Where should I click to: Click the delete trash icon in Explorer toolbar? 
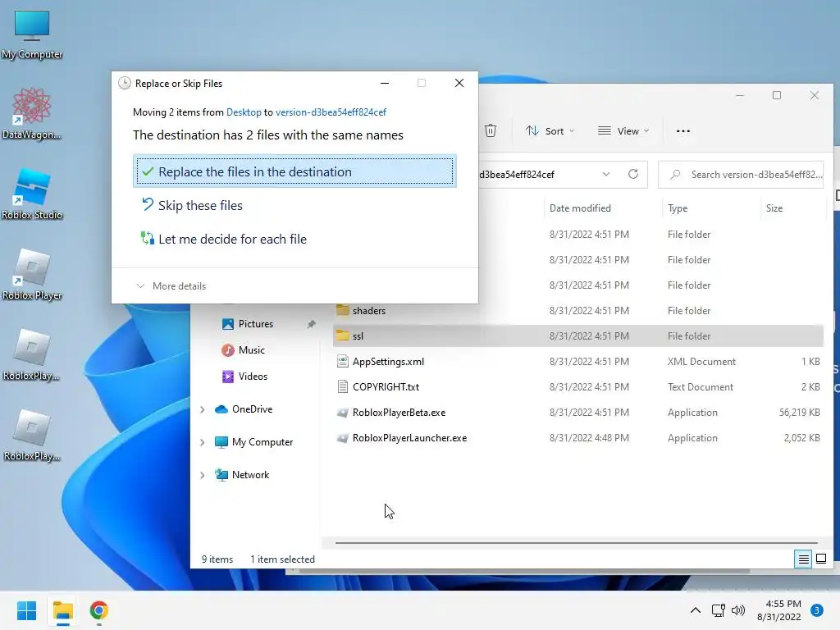[491, 130]
